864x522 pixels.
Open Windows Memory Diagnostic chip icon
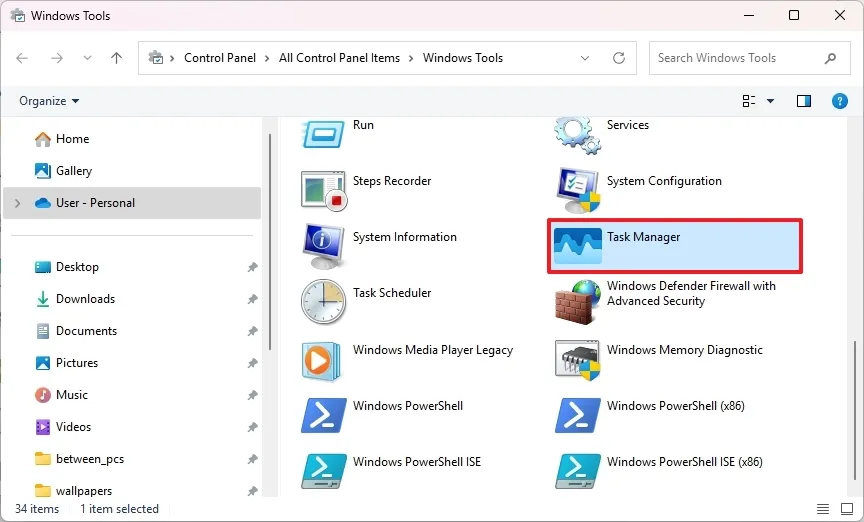click(x=577, y=360)
